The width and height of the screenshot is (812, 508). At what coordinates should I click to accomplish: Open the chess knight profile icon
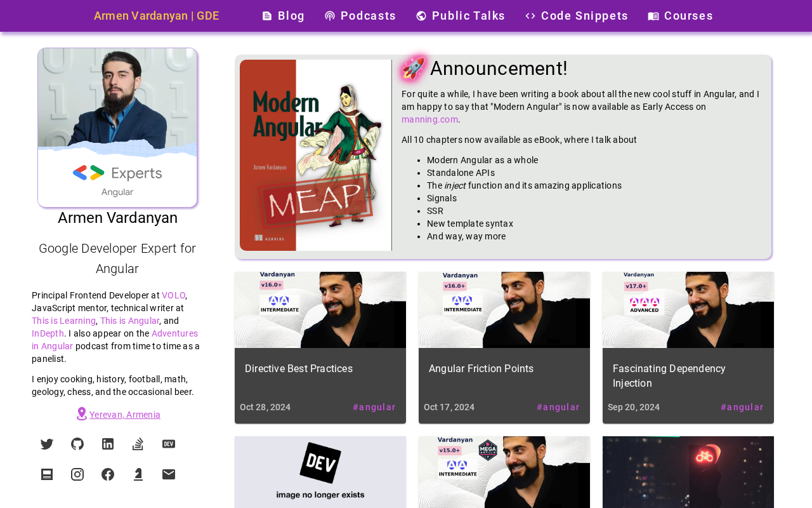tap(138, 474)
